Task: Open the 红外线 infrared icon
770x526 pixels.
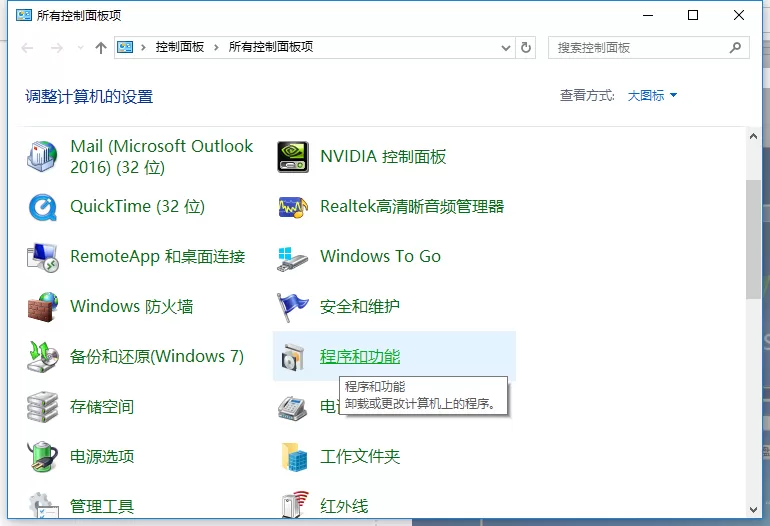Action: point(296,504)
